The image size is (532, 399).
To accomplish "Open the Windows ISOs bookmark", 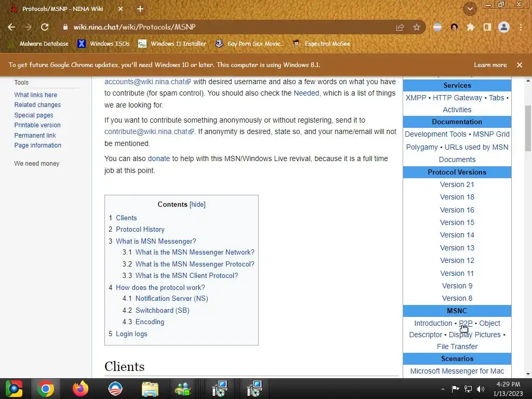I will click(x=104, y=44).
